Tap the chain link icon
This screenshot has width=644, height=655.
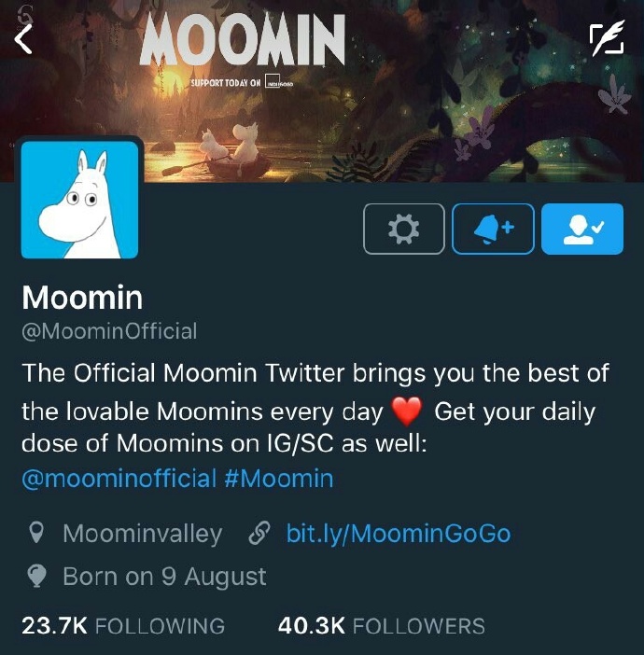[259, 534]
